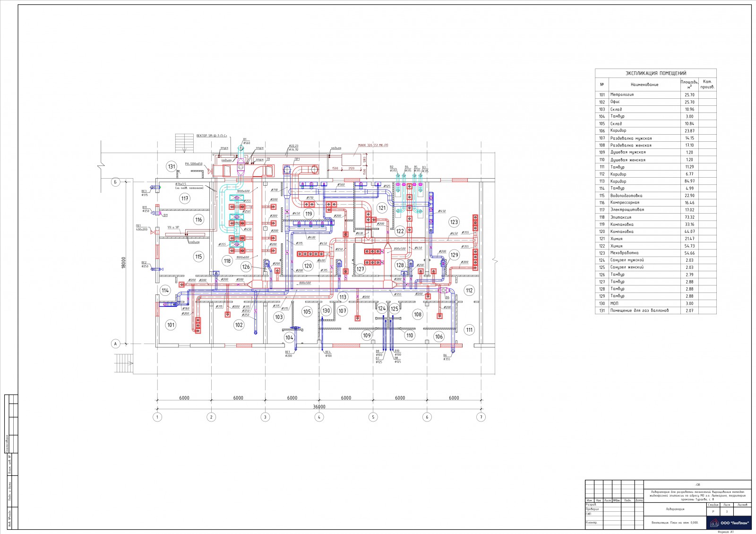Click "Вентиляция. План на отм. 0,000." title

pyautogui.click(x=675, y=523)
